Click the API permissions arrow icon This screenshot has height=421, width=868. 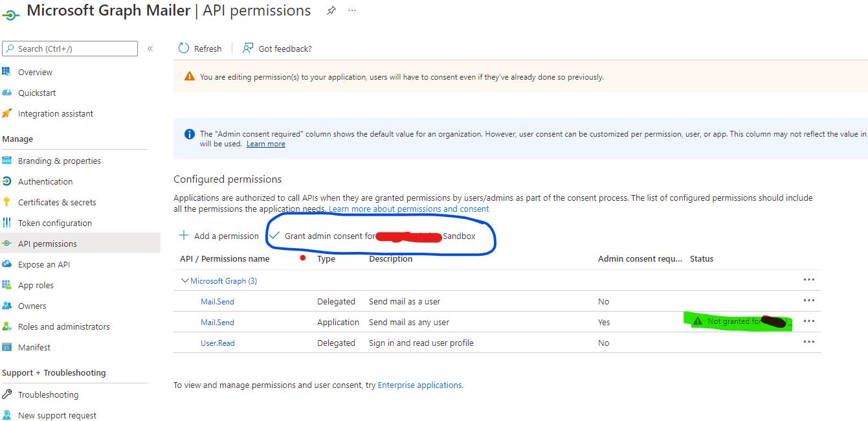(6, 244)
